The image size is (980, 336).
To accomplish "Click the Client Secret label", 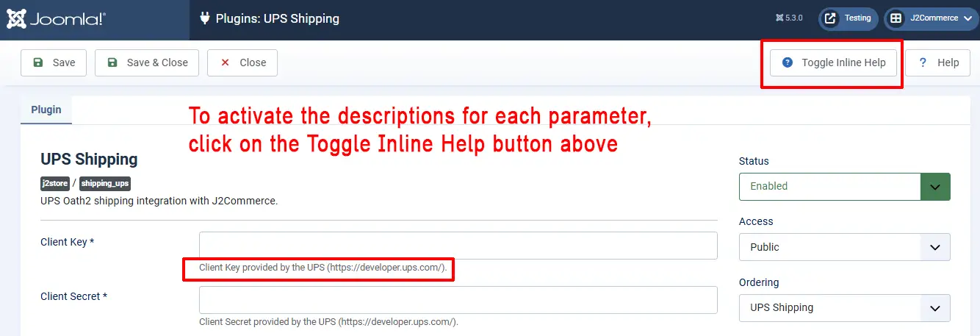I will point(74,296).
